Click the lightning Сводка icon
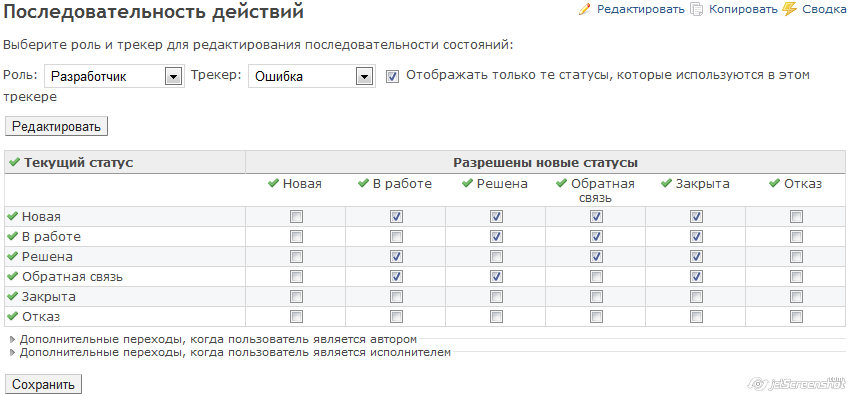This screenshot has height=396, width=852. click(x=790, y=9)
